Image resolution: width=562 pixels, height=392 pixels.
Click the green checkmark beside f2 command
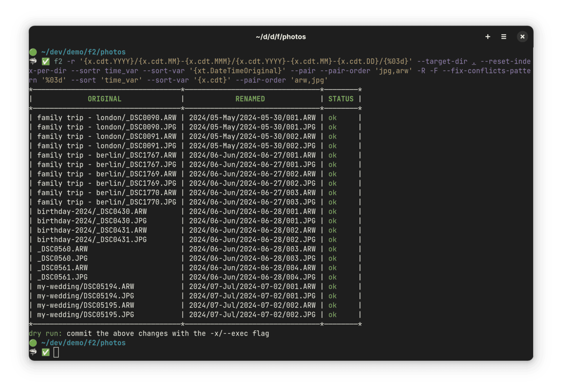pos(46,61)
